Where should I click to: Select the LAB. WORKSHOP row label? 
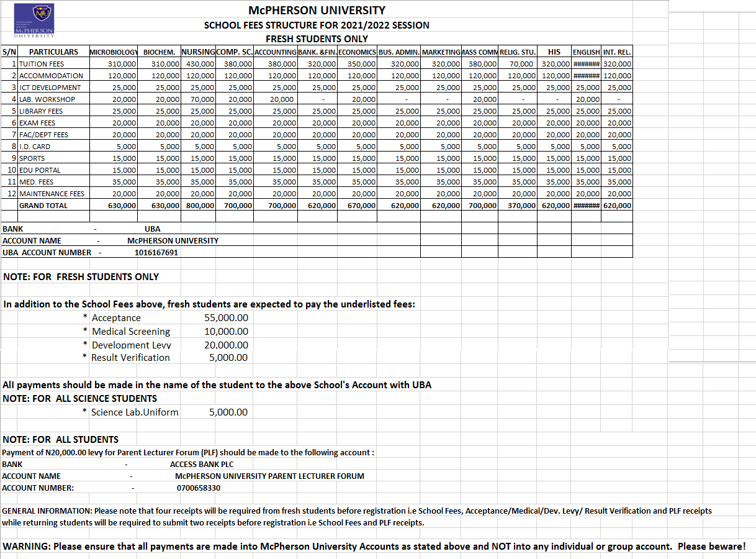pyautogui.click(x=47, y=99)
